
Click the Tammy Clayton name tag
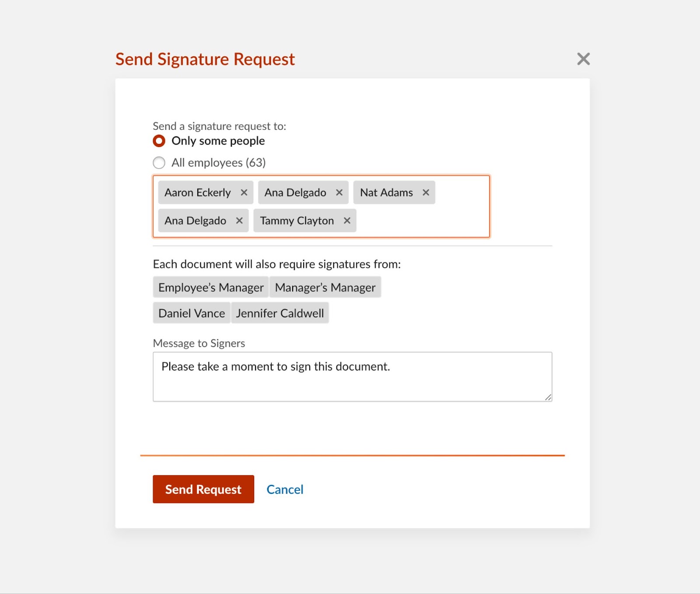click(297, 220)
